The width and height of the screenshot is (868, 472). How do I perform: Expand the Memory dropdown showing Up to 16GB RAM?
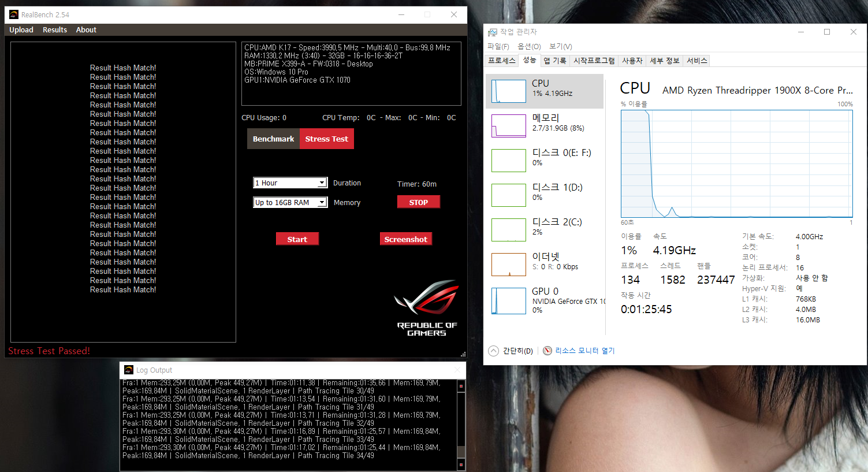(x=290, y=202)
